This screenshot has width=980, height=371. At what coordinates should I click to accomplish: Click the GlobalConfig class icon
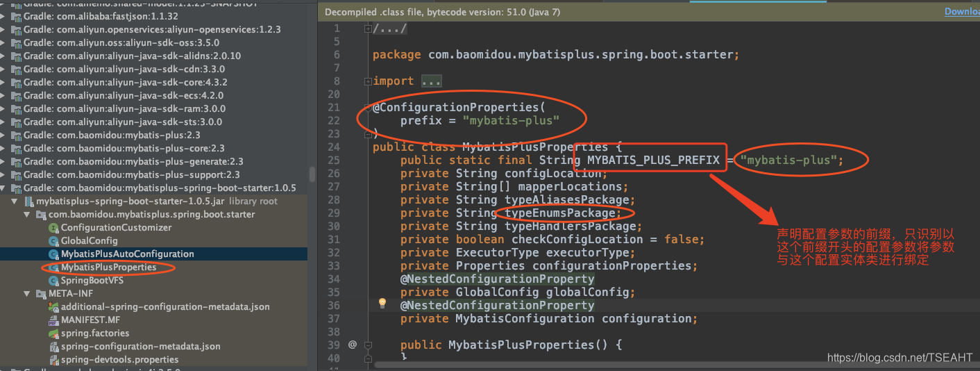point(53,241)
